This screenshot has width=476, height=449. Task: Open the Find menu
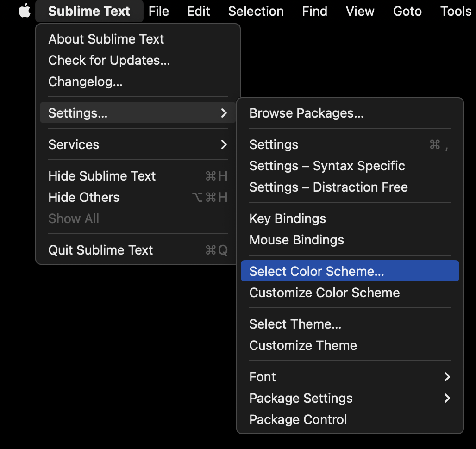(x=314, y=11)
